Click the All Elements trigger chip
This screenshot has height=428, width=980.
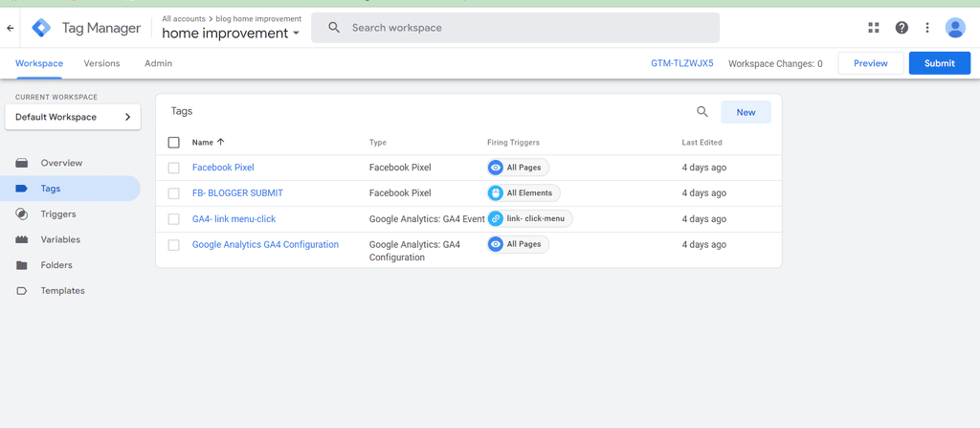pos(523,193)
